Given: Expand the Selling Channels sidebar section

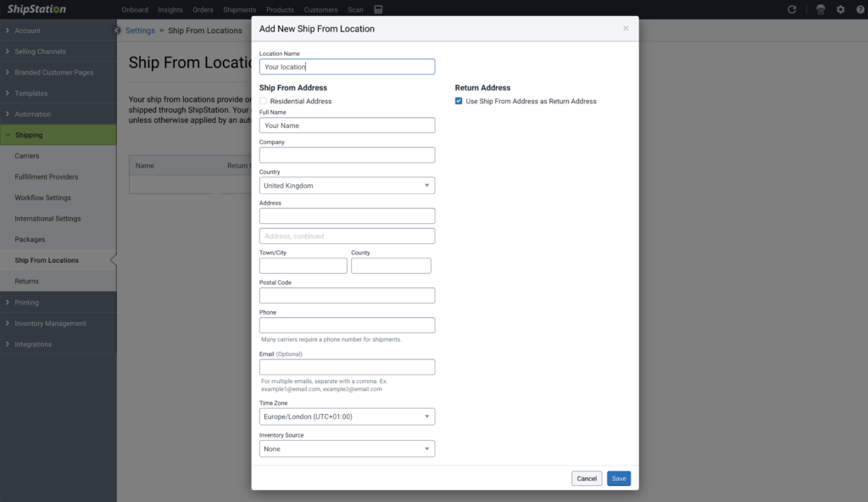Looking at the screenshot, I should click(40, 52).
